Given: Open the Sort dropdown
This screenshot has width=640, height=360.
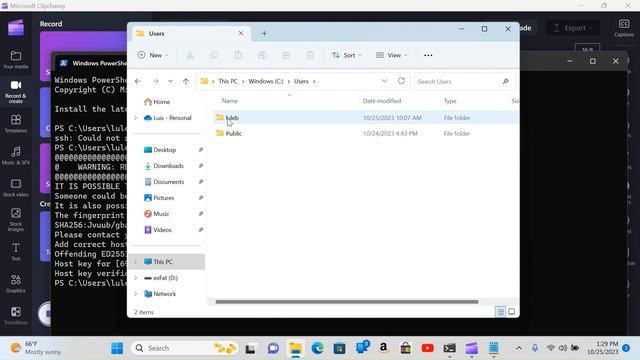Looking at the screenshot, I should click(347, 55).
